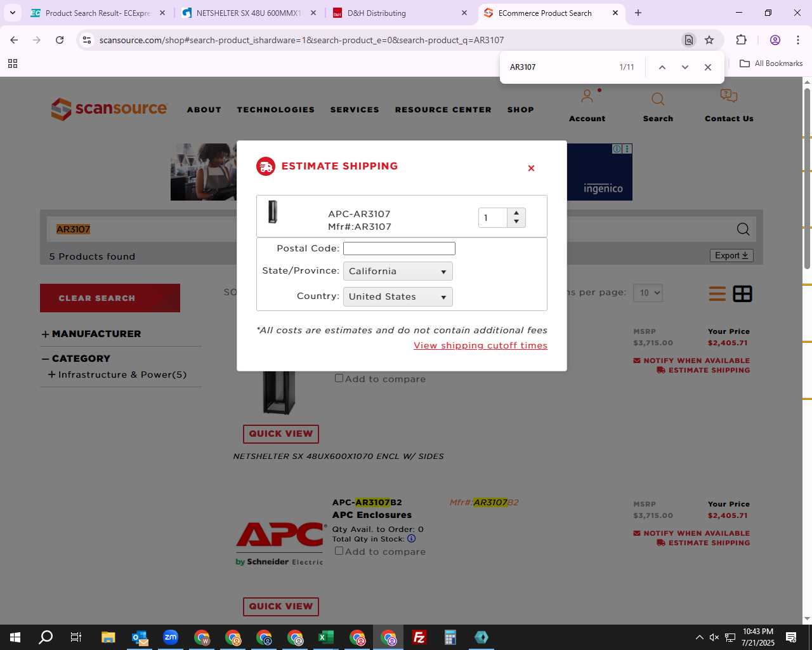This screenshot has height=650, width=812.
Task: Click the site Search magnifier icon
Action: click(658, 99)
